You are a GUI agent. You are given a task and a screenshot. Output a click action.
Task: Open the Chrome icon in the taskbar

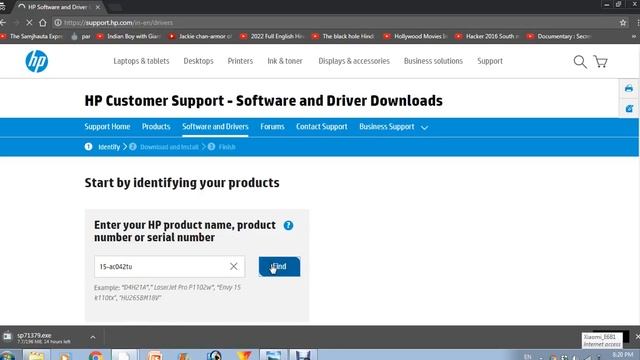(96, 356)
